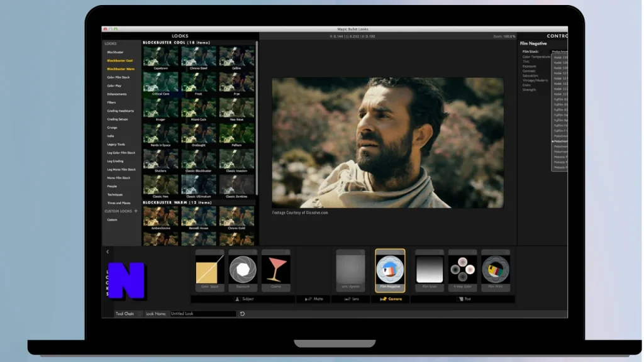This screenshot has width=644, height=362.
Task: Open the Grading Setups category
Action: pyautogui.click(x=118, y=119)
